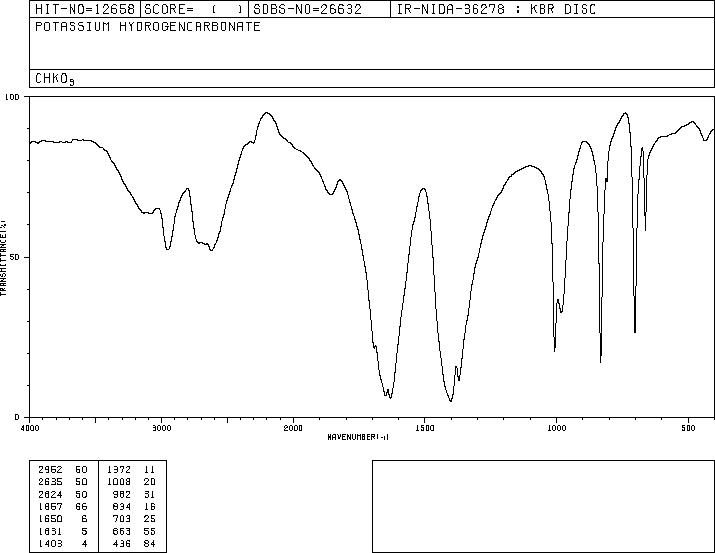Click the 2000 label on the wavenumber axis
715x553 pixels.
293,428
